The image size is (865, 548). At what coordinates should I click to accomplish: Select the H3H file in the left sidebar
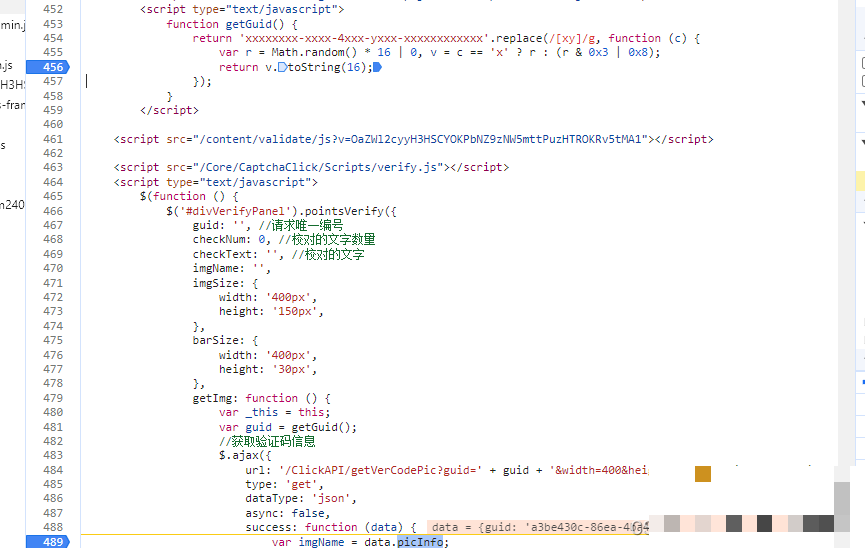click(x=11, y=84)
